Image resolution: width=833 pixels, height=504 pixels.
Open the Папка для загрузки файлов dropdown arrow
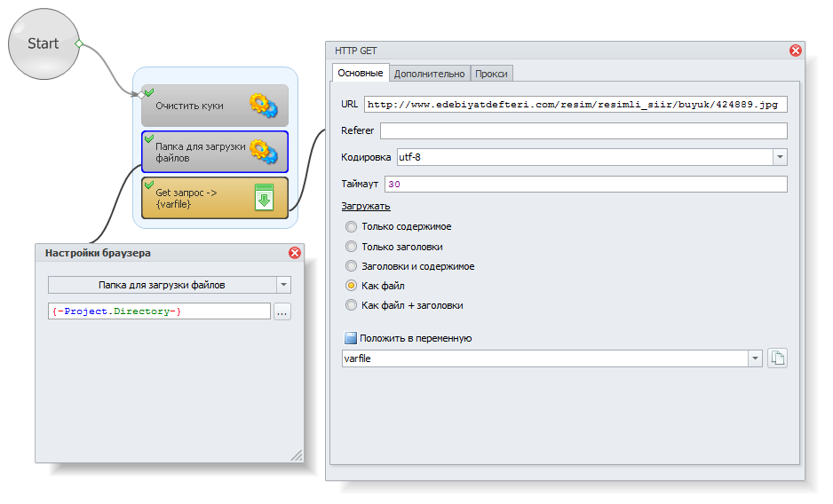(283, 285)
